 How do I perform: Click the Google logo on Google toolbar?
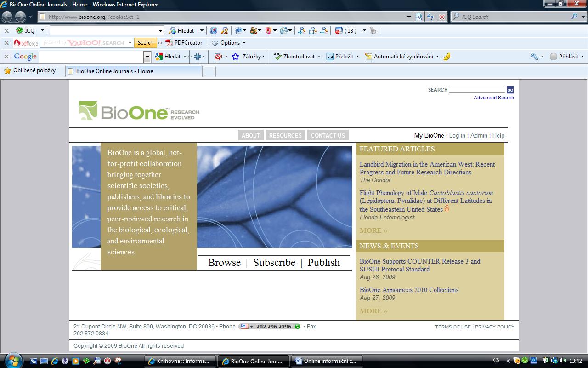point(25,57)
